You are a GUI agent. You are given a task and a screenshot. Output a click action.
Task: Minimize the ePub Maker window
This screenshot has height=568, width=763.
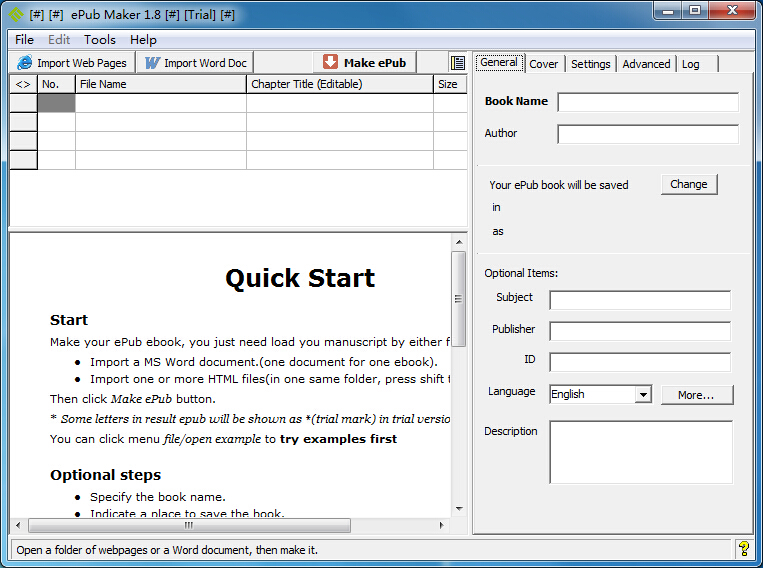(668, 11)
